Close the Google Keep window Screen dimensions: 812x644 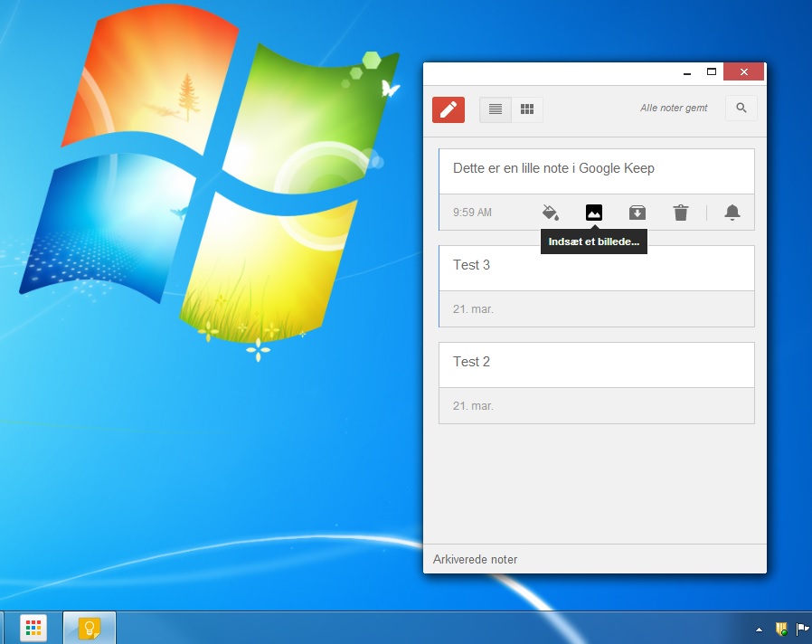tap(744, 72)
